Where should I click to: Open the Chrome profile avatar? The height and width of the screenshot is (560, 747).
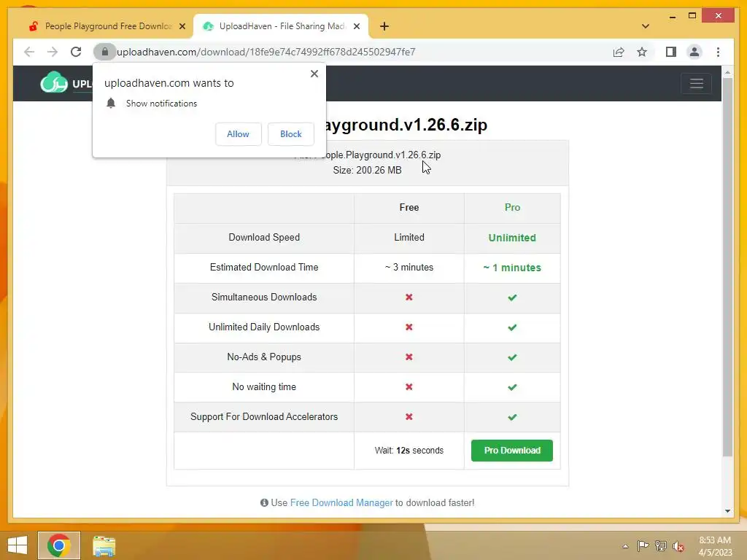[694, 52]
